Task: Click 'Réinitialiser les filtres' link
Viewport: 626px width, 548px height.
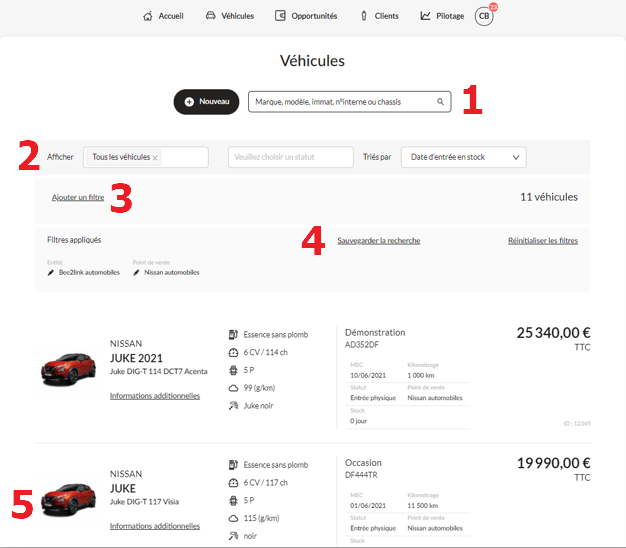Action: point(543,241)
